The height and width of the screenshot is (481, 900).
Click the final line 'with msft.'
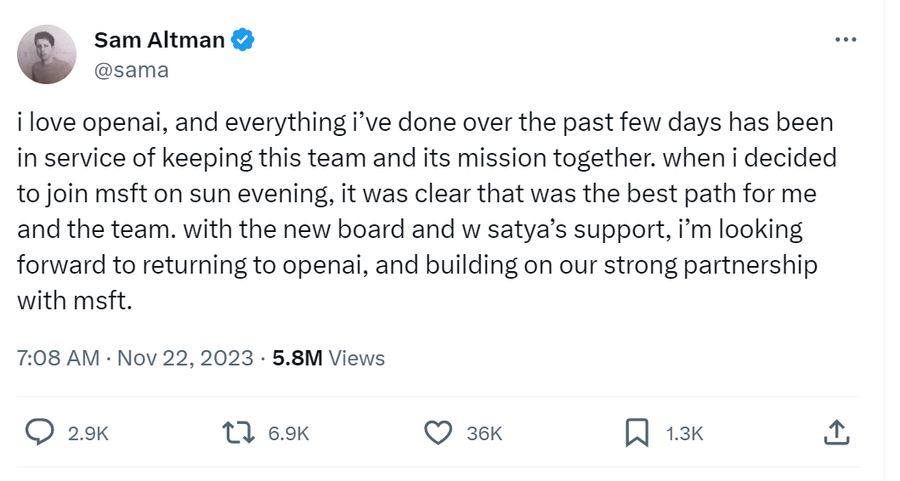[75, 300]
